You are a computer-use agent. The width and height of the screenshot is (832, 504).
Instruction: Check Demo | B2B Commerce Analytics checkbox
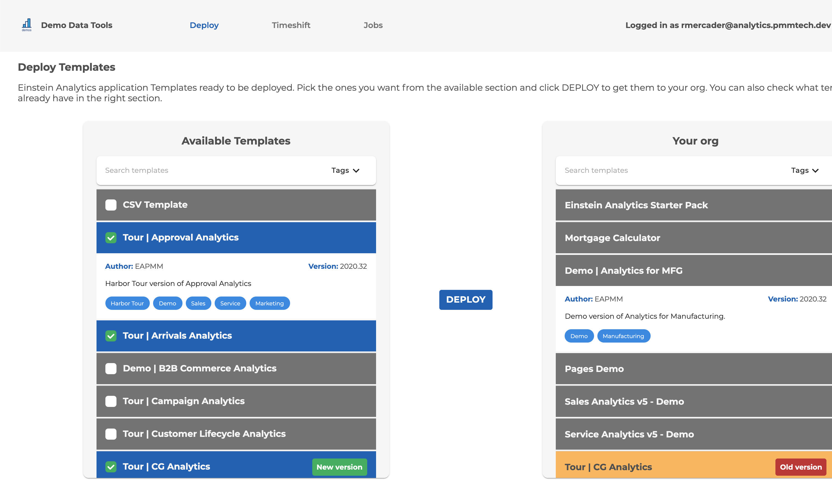111,369
